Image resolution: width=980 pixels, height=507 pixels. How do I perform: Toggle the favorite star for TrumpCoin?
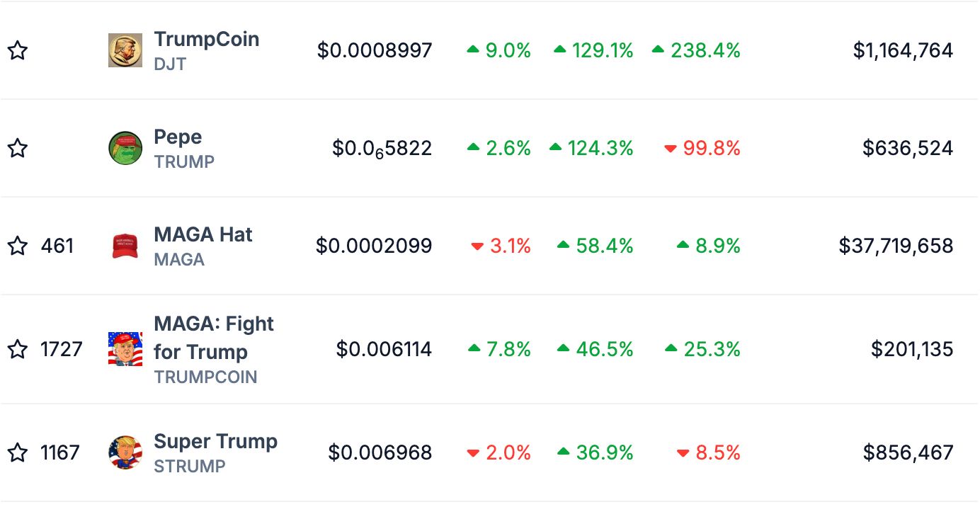(17, 50)
